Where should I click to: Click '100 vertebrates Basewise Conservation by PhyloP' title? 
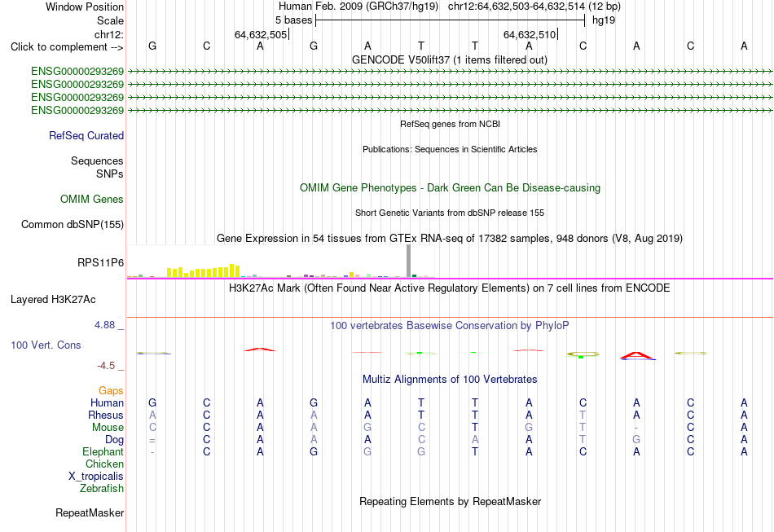click(x=450, y=325)
